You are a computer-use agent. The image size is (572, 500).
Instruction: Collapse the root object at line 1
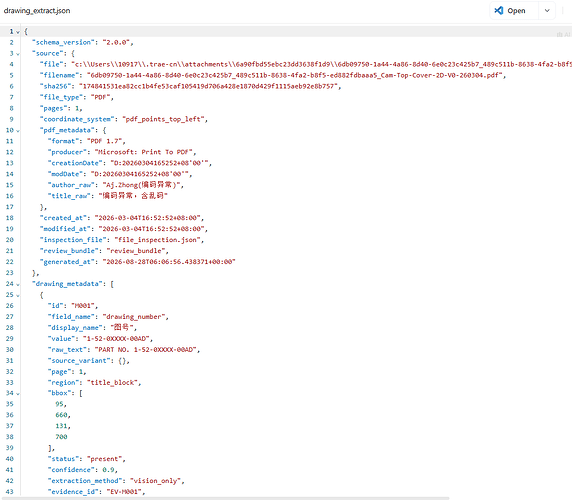coord(18,32)
